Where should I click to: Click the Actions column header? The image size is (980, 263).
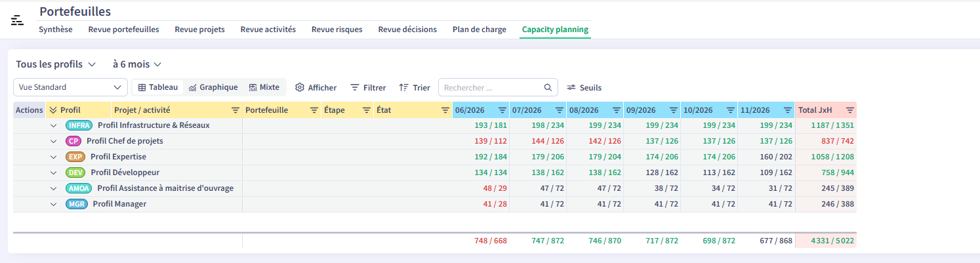[x=30, y=110]
